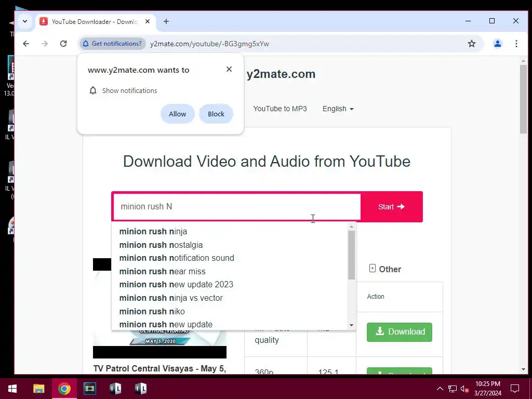532x399 pixels.
Task: Open the YouTube to MP3 menu item
Action: click(280, 109)
